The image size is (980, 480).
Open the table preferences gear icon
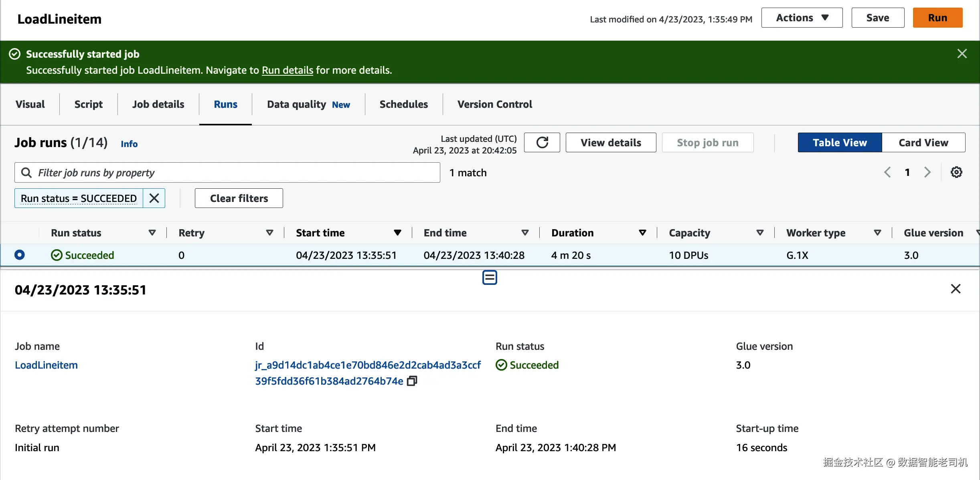(x=956, y=172)
